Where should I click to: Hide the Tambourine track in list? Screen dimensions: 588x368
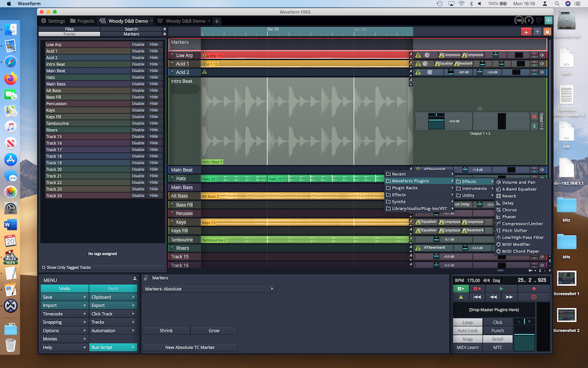point(153,123)
